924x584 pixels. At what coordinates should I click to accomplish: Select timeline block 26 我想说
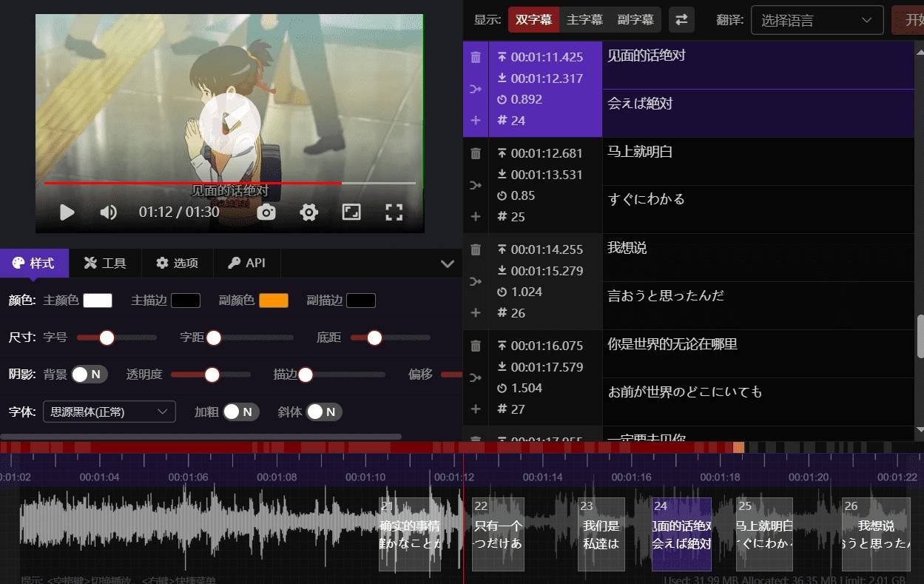point(876,534)
